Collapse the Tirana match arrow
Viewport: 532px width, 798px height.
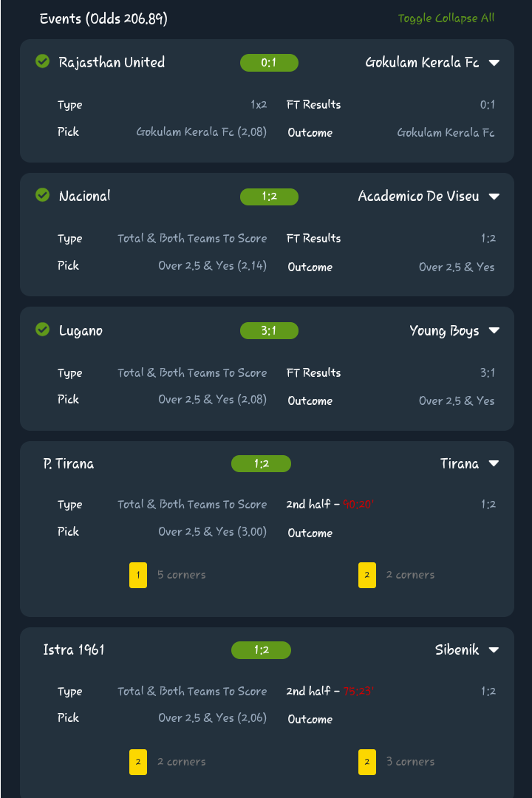click(x=494, y=464)
